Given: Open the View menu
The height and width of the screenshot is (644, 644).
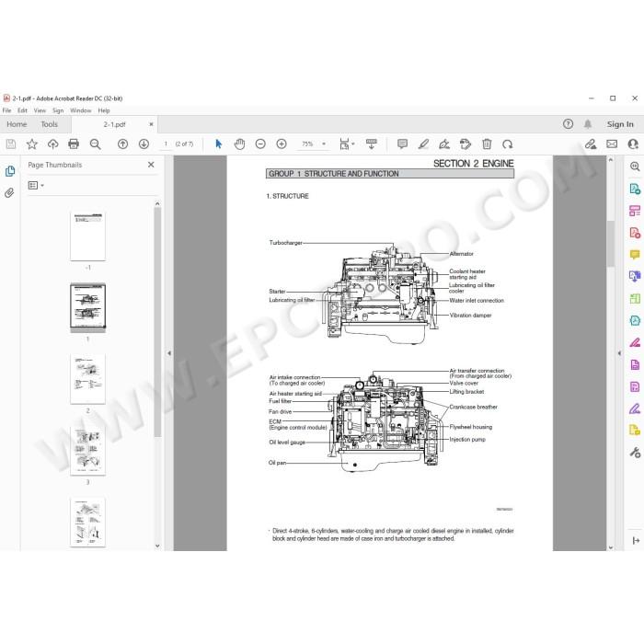Looking at the screenshot, I should click(x=40, y=110).
